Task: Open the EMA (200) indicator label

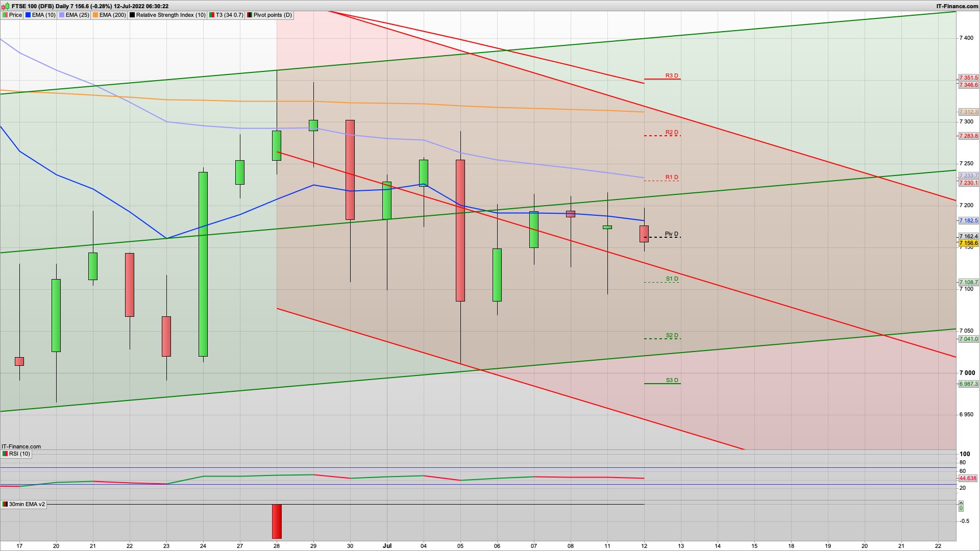Action: (x=112, y=15)
